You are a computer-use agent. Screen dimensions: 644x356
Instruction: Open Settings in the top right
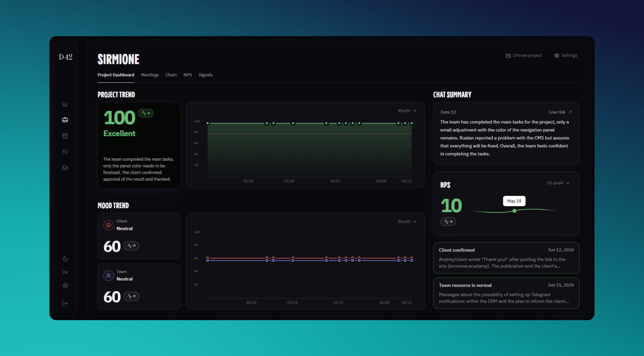point(566,55)
